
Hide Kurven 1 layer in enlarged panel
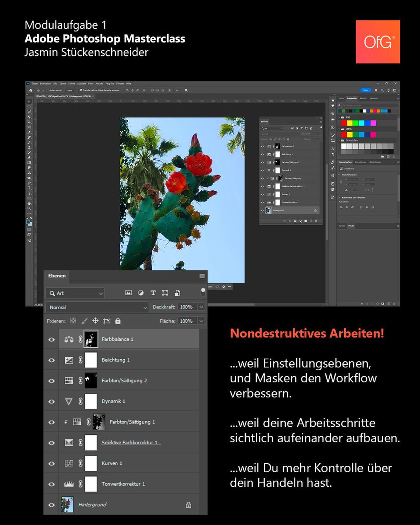(x=52, y=463)
